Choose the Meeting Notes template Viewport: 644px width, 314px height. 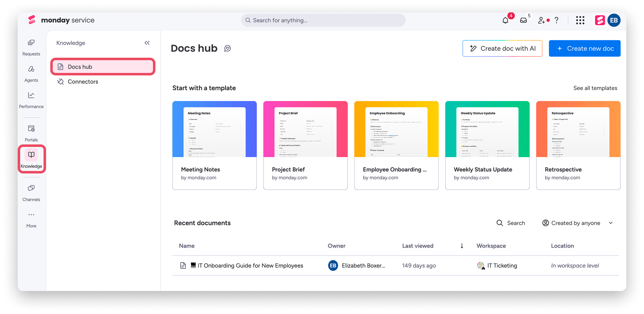[215, 145]
